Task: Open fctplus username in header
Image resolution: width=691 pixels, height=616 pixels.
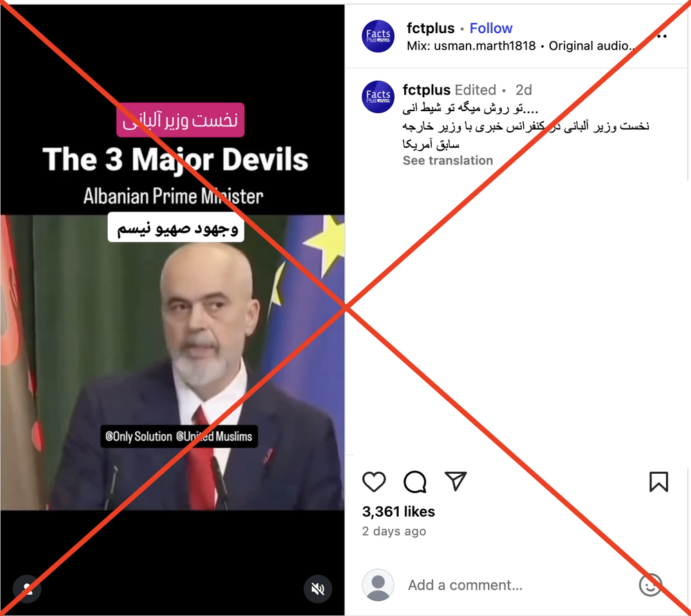Action: pyautogui.click(x=430, y=28)
